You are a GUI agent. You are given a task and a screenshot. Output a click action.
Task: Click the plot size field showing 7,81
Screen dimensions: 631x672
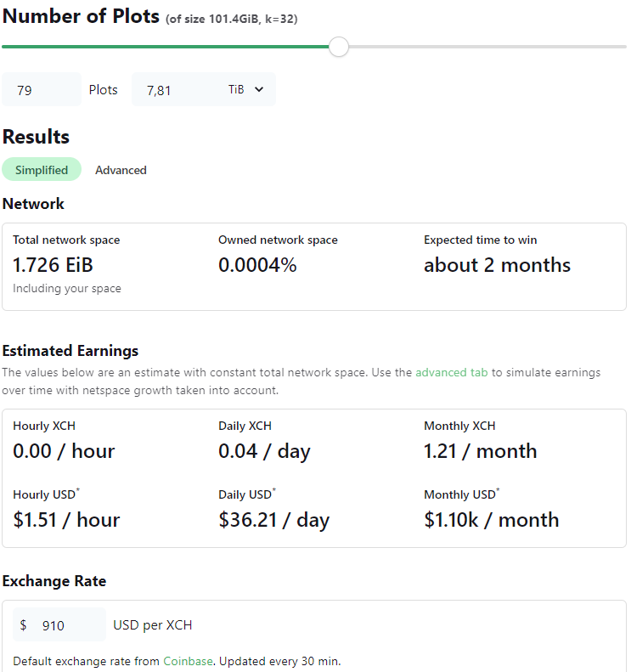[x=177, y=90]
